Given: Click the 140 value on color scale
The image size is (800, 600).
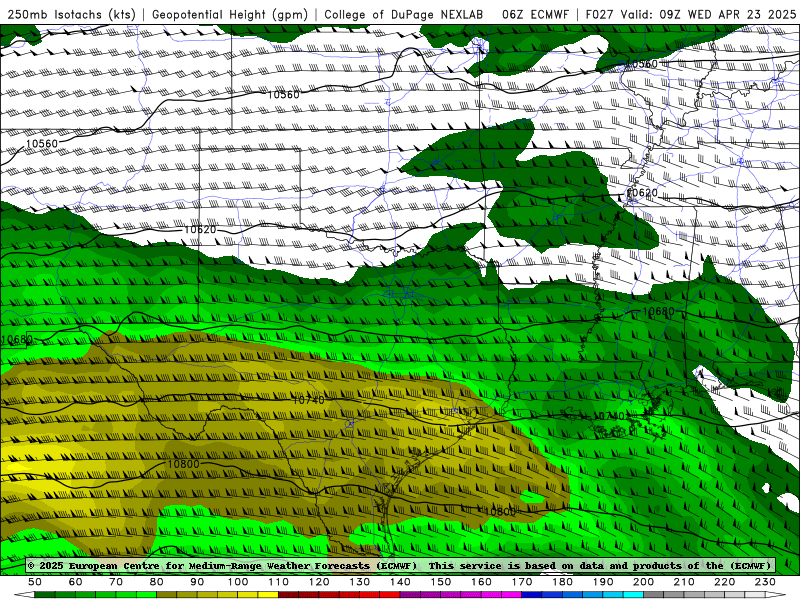Looking at the screenshot, I should (x=400, y=582).
